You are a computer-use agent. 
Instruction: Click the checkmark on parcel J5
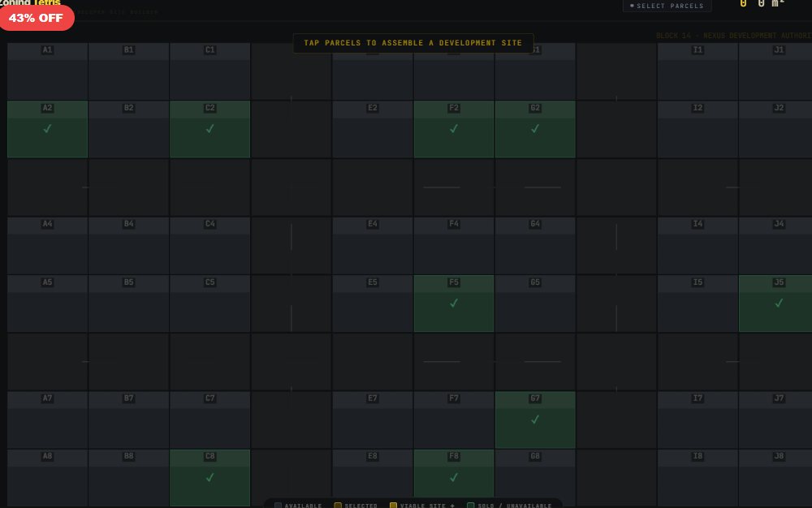pos(778,304)
